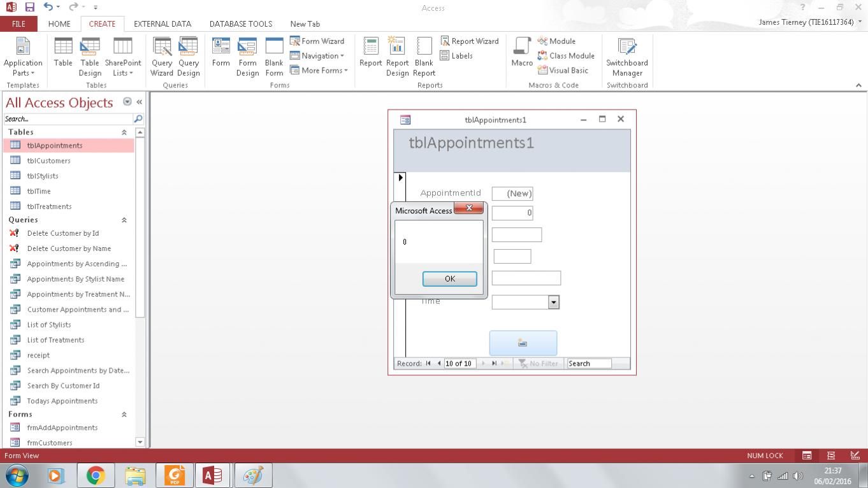Image resolution: width=868 pixels, height=488 pixels.
Task: Click the navigation pane Search box
Action: pyautogui.click(x=68, y=118)
